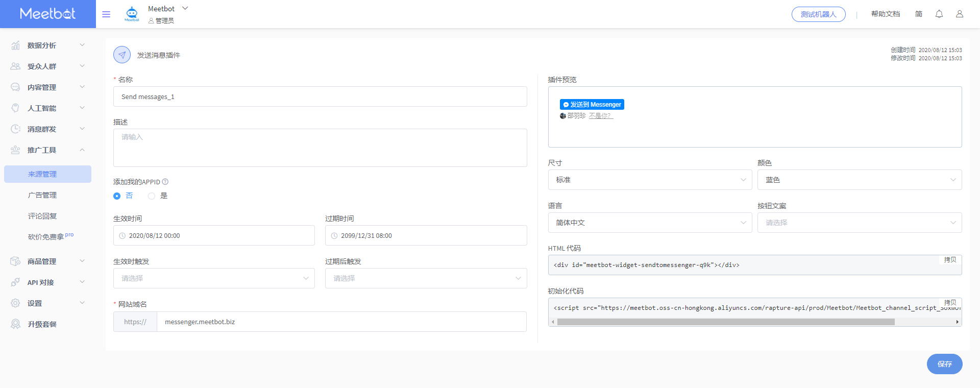Open 来源管理 submenu item
The height and width of the screenshot is (388, 980).
coord(47,174)
